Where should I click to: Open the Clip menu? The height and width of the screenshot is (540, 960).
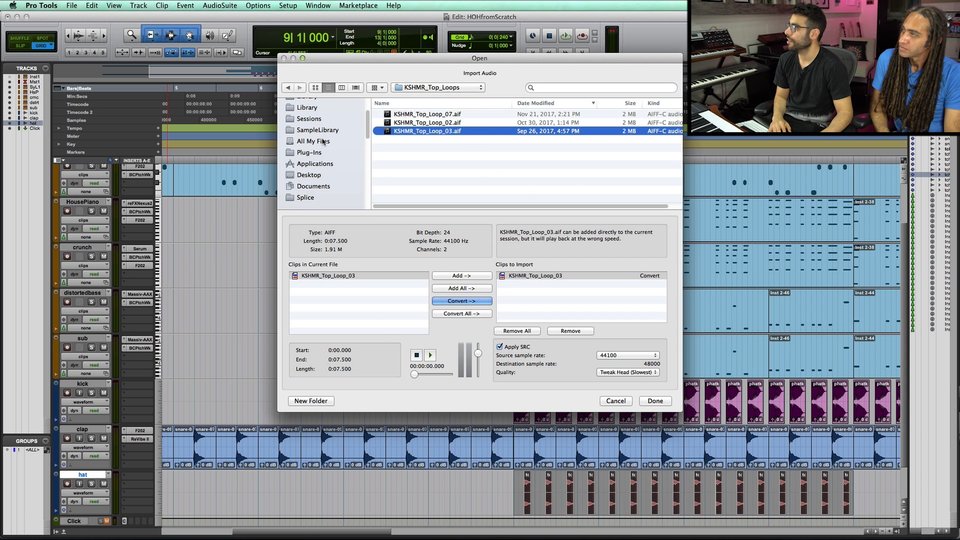point(162,6)
